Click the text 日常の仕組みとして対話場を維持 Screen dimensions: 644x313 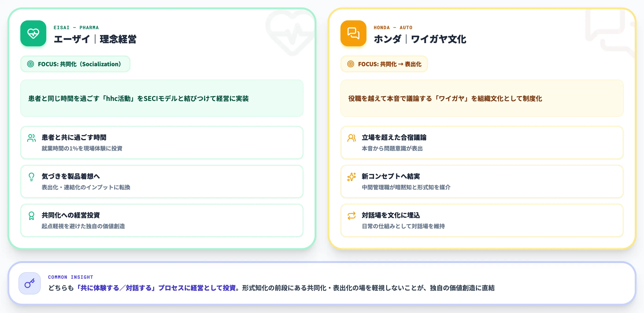tap(403, 226)
